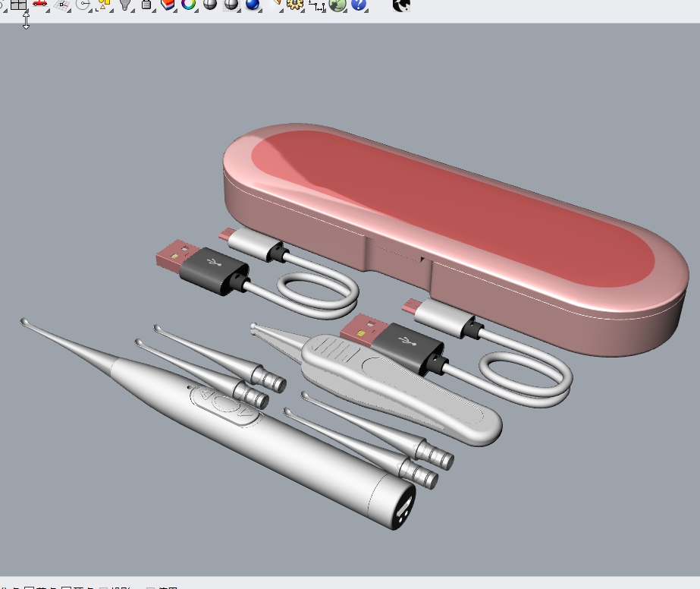The height and width of the screenshot is (589, 700).
Task: Open the stacked Layers icon
Action: 168,5
